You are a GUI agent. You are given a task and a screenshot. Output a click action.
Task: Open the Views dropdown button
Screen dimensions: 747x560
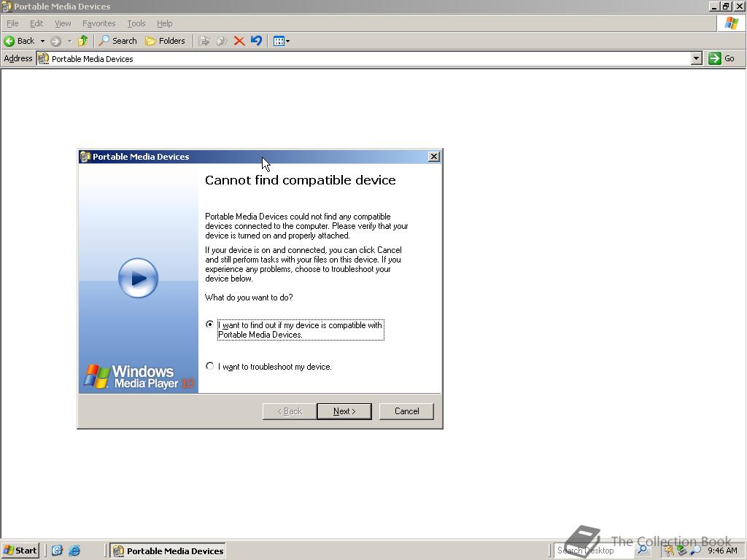click(x=282, y=41)
